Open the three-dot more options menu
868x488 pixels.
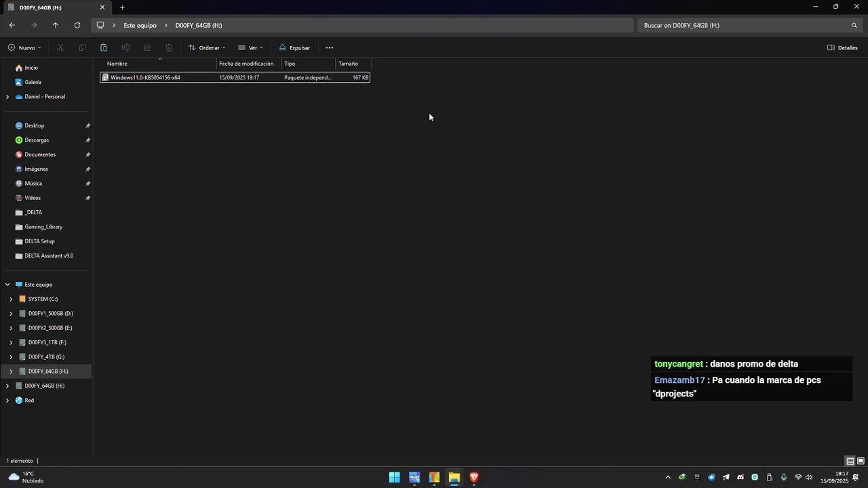pyautogui.click(x=330, y=47)
